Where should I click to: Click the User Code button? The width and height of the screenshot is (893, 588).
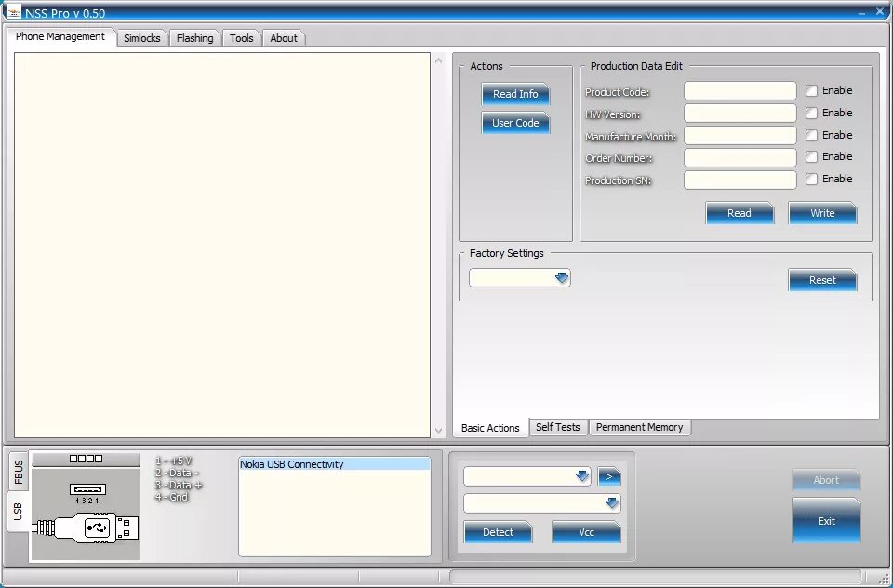click(515, 123)
